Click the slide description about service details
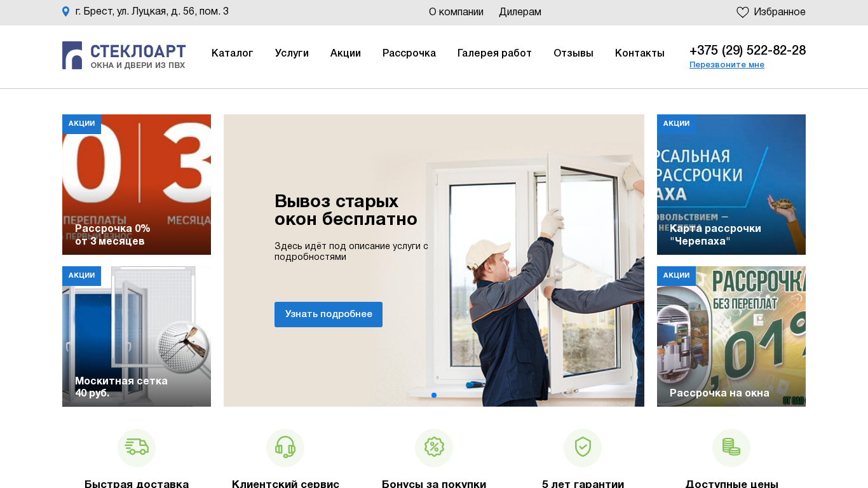Image resolution: width=868 pixels, height=488 pixels. point(351,252)
